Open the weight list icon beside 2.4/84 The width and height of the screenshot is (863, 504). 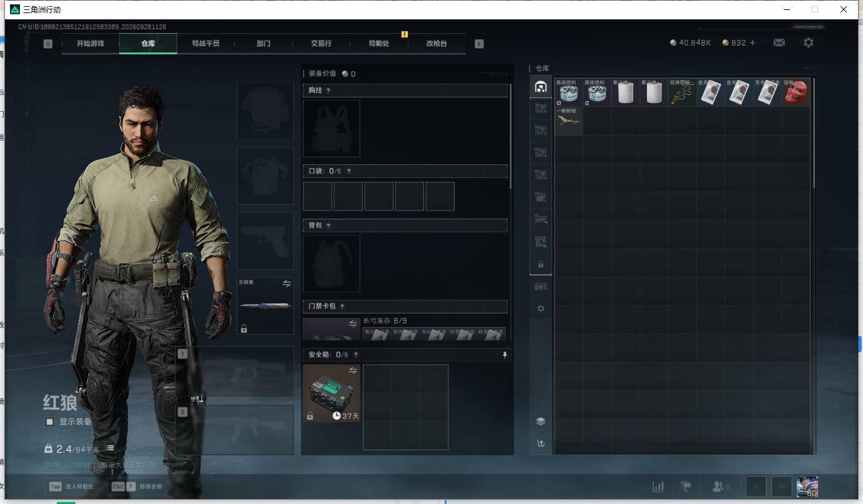(110, 448)
